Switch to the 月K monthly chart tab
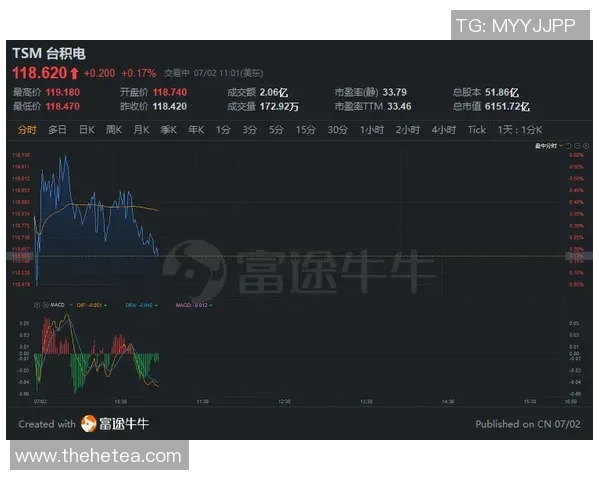This screenshot has height=480, width=600. point(141,130)
